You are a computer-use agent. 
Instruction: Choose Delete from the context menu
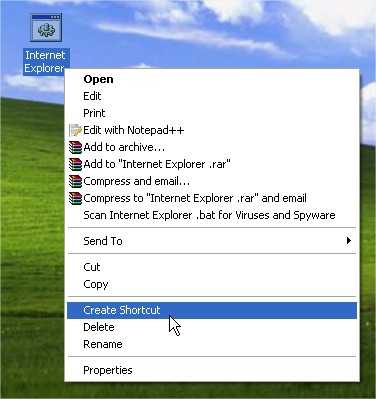pyautogui.click(x=212, y=327)
